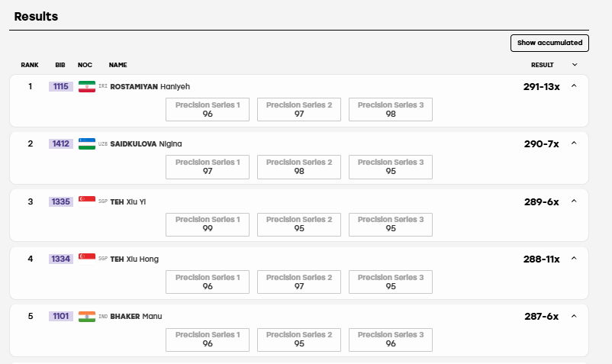Open ROSTAMIYAN Haniyeh athlete name link

pyautogui.click(x=150, y=86)
